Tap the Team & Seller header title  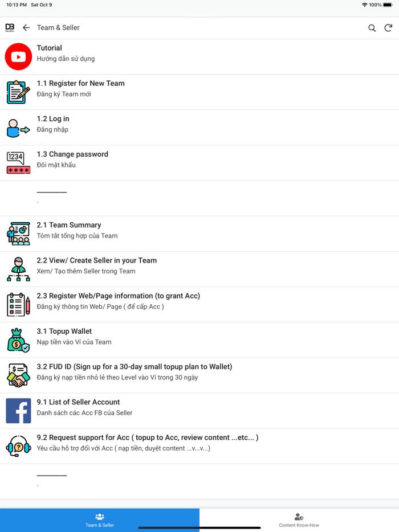click(58, 28)
